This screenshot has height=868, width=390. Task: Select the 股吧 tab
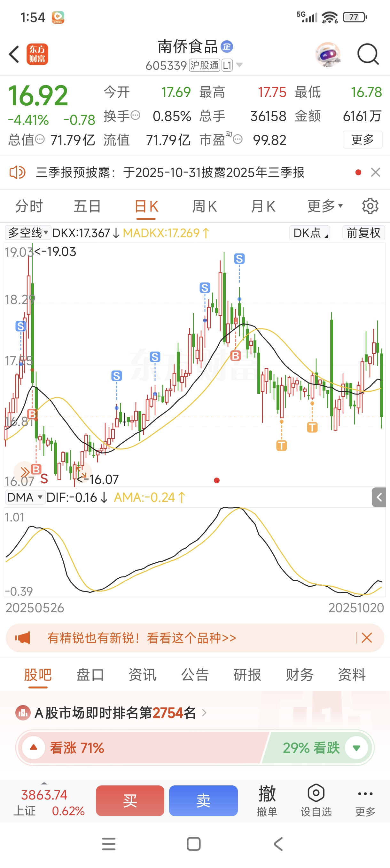38,675
